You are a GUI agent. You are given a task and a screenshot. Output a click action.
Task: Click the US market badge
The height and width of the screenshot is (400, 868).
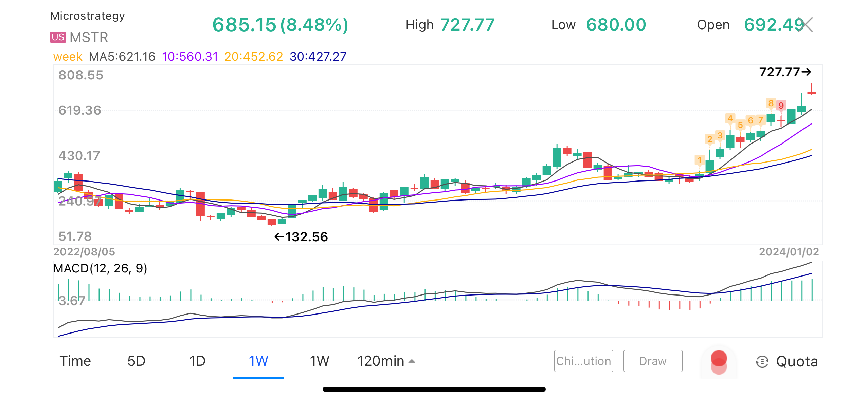point(58,37)
